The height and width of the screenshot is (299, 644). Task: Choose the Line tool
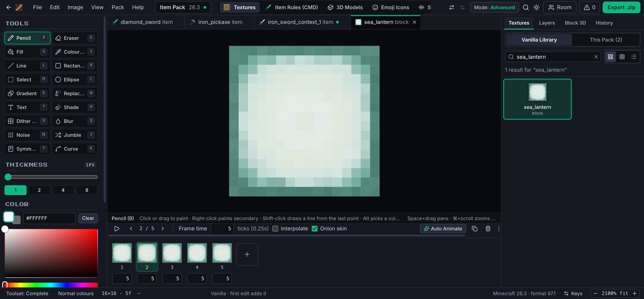(x=27, y=66)
